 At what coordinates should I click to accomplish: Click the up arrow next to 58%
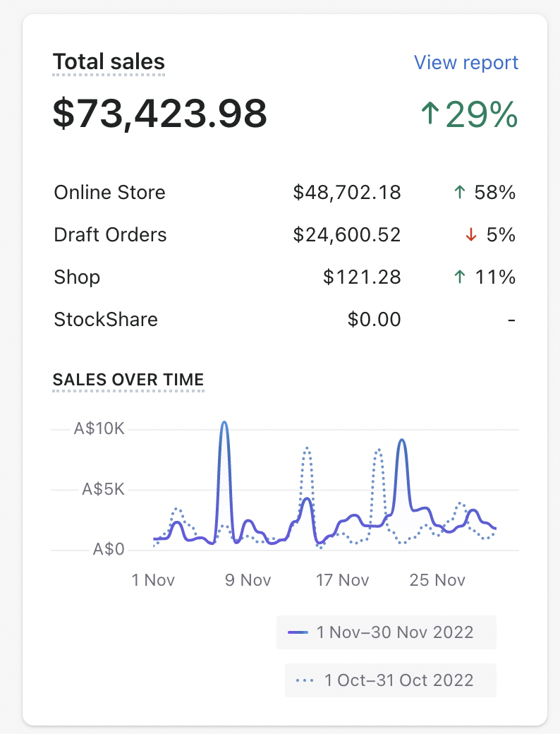460,193
